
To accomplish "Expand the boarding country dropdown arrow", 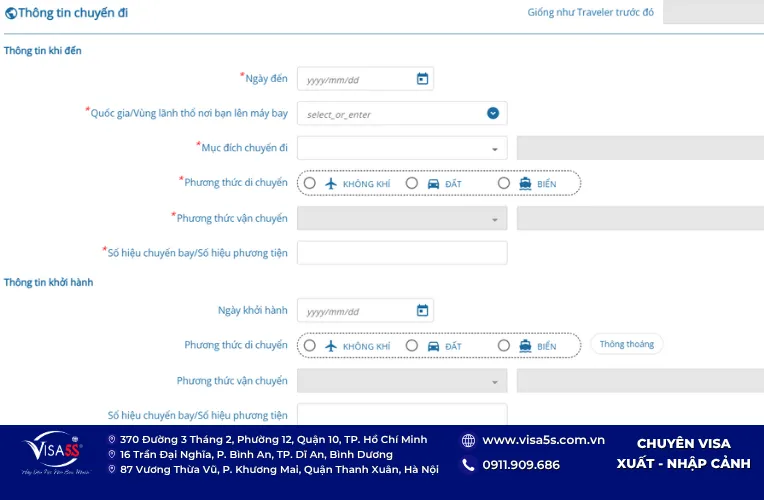I will [x=493, y=113].
